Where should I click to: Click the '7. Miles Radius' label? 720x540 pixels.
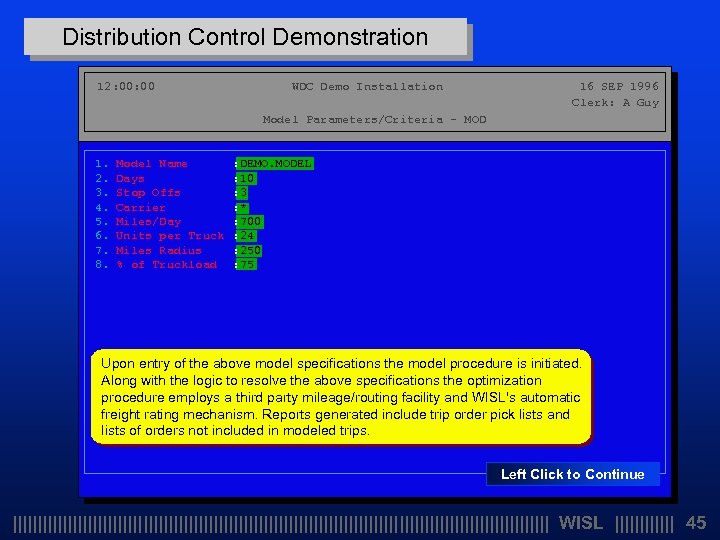(148, 250)
